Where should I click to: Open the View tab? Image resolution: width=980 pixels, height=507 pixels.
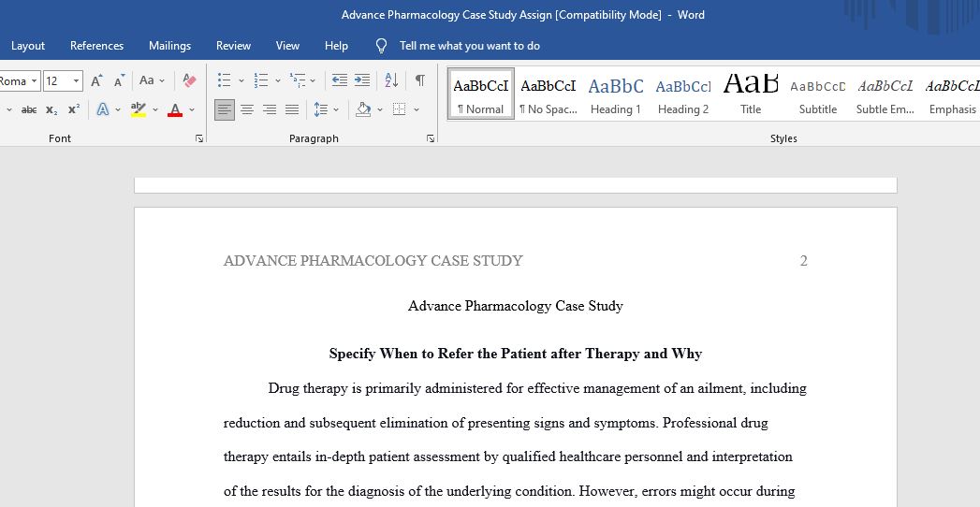tap(287, 46)
